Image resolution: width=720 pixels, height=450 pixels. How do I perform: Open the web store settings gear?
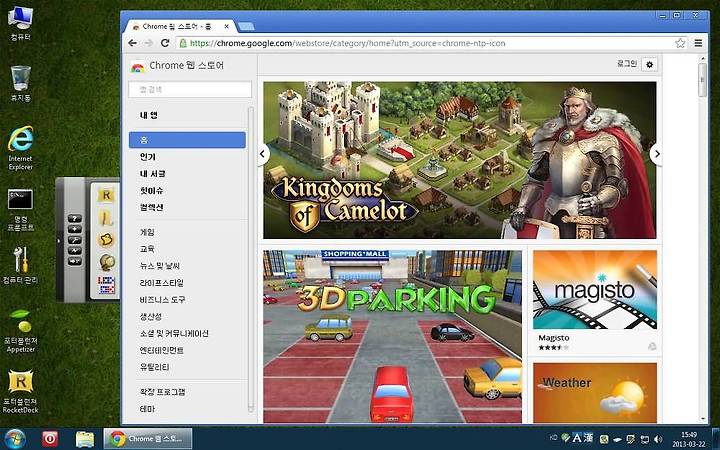point(649,65)
